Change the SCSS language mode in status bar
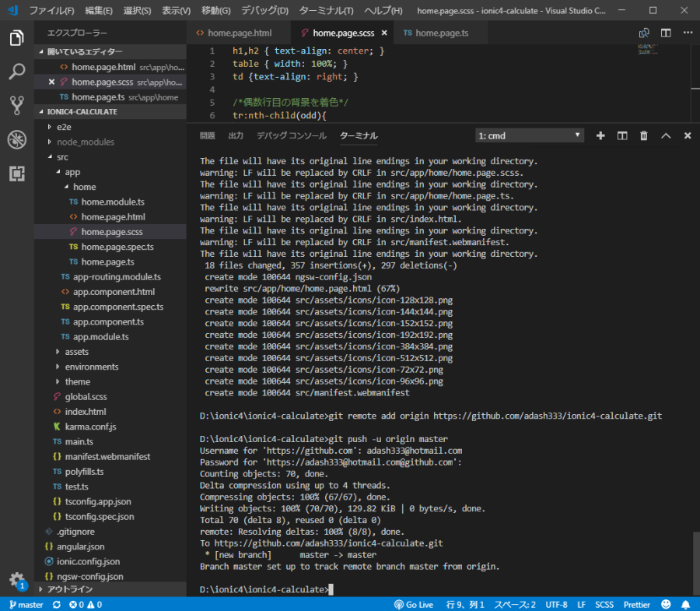 [x=604, y=605]
